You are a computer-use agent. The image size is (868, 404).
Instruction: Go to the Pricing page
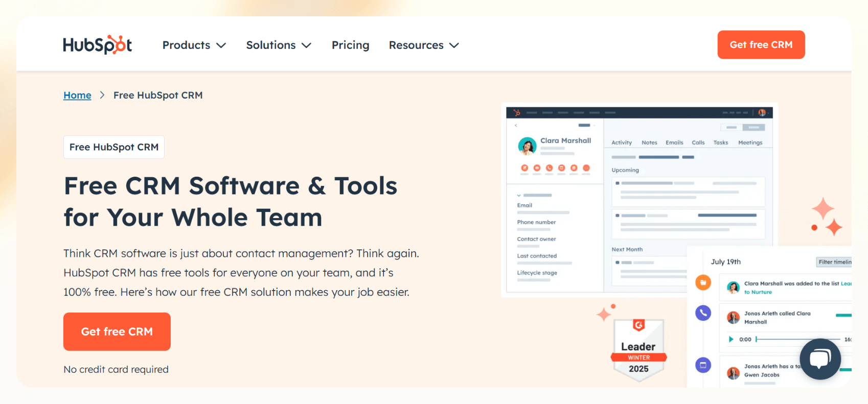coord(350,45)
